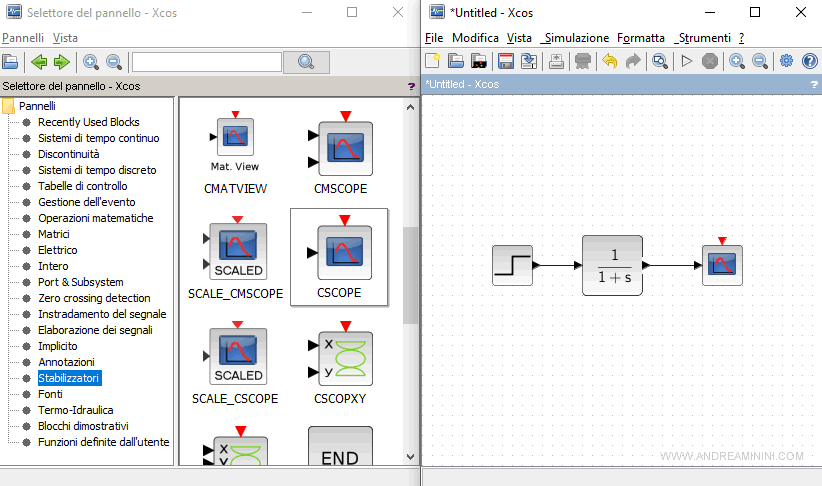Open the Pannelli menu
The image size is (822, 486).
click(23, 38)
